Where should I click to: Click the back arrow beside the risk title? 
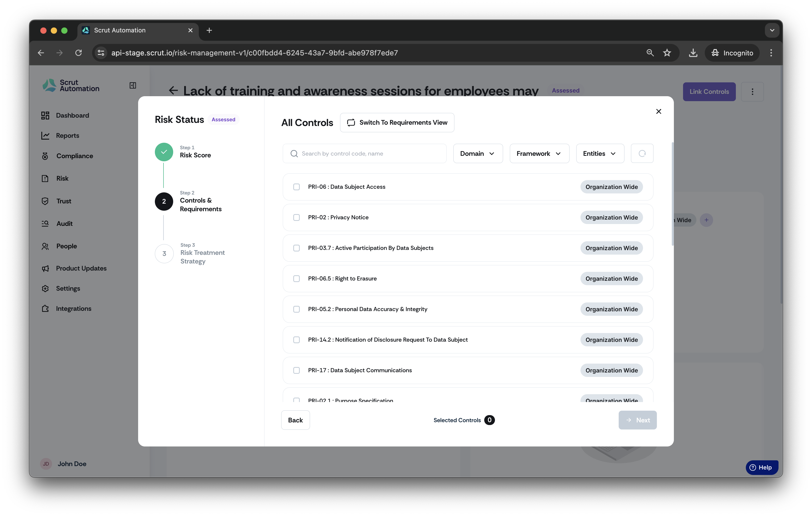pyautogui.click(x=173, y=90)
